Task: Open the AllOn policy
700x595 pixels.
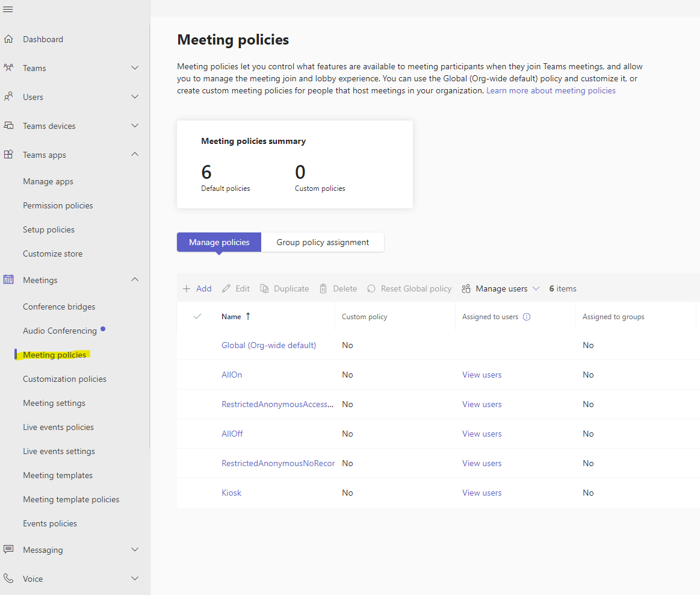Action: point(232,375)
